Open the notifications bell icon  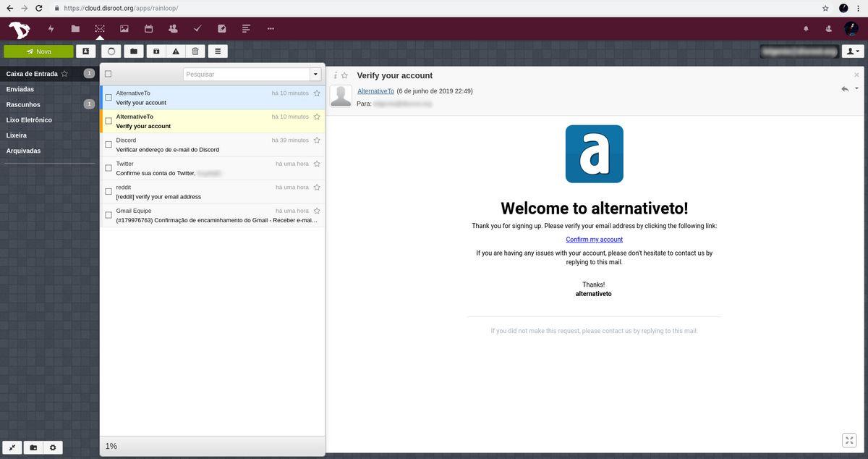tap(806, 29)
